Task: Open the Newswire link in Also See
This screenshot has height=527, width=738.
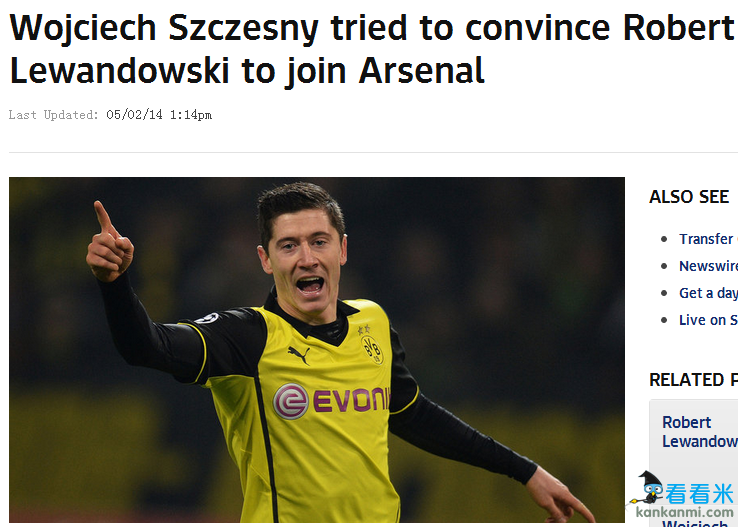Action: click(x=708, y=266)
